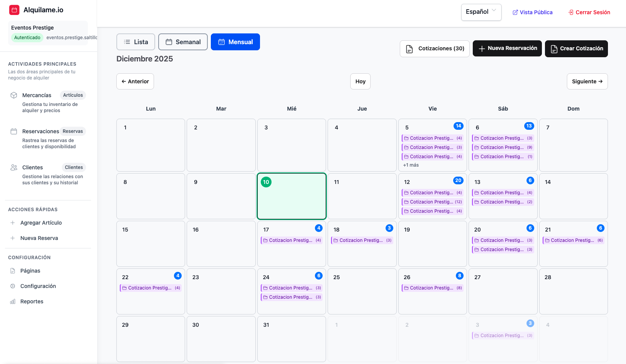The height and width of the screenshot is (364, 626).
Task: Click the Alquilame.io red logo icon
Action: pos(14,10)
